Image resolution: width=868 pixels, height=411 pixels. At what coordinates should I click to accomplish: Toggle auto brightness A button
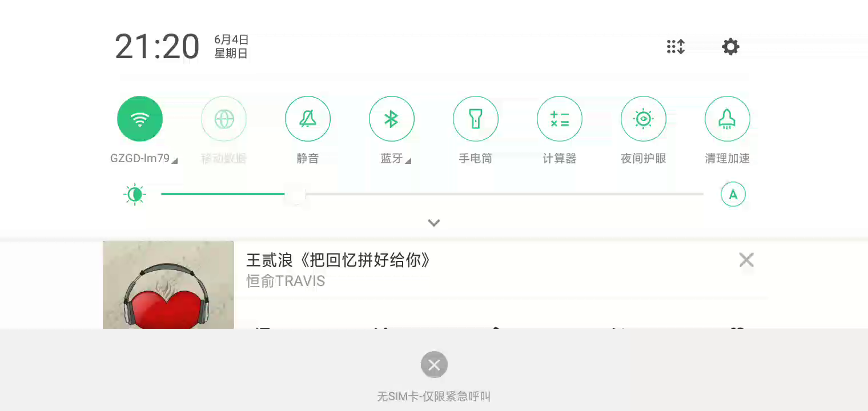click(733, 194)
